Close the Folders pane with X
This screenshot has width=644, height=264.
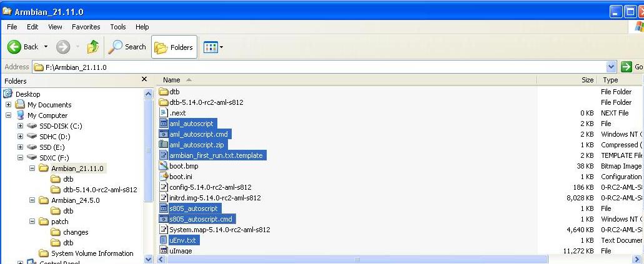click(144, 79)
